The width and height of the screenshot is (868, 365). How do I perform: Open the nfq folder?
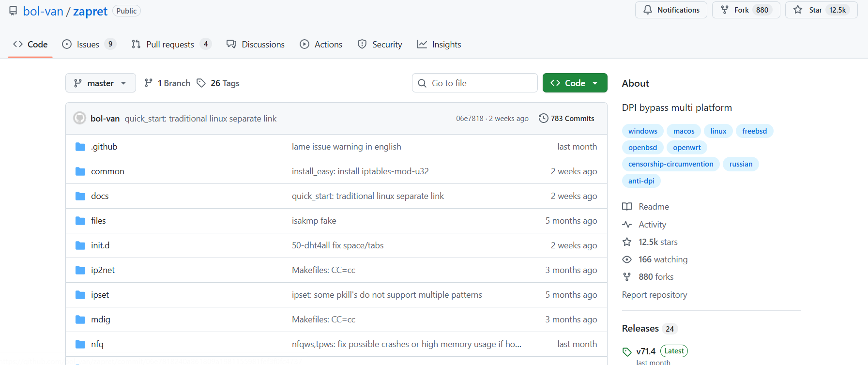click(97, 344)
